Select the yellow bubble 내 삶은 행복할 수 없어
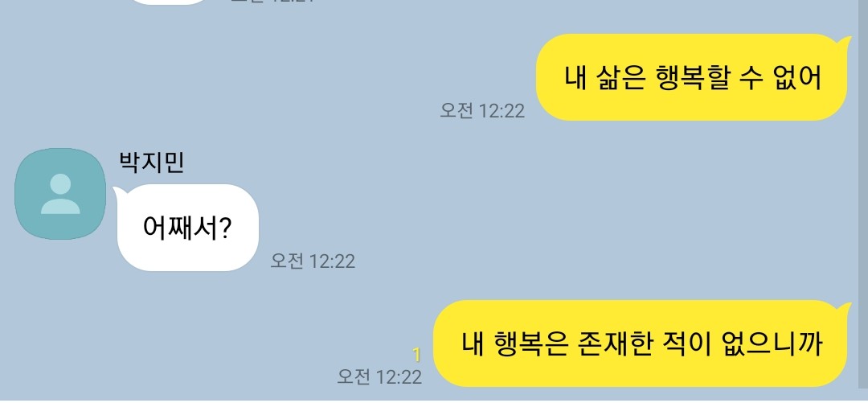The image size is (868, 403). [691, 77]
